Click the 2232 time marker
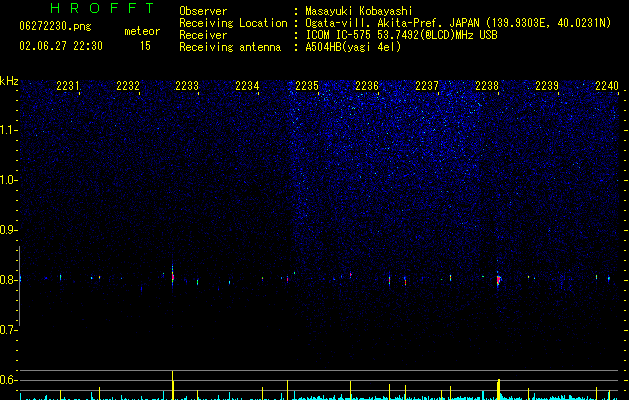This screenshot has height=400, width=629. tap(128, 86)
